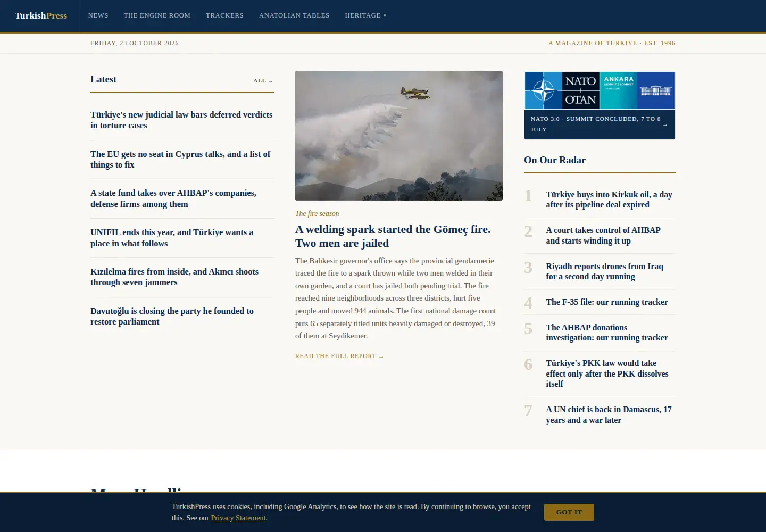Open the NATO Ankara summit banner image
The image size is (766, 532).
(x=600, y=90)
